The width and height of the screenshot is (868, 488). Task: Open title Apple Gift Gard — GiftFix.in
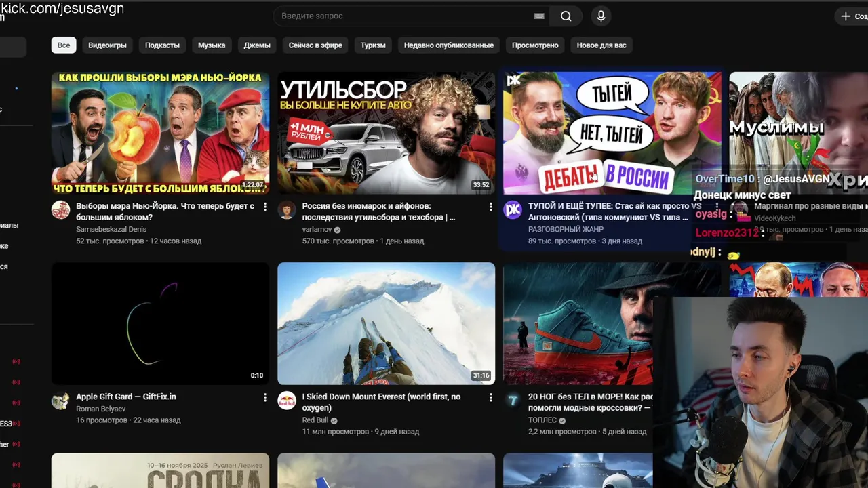[x=126, y=396]
